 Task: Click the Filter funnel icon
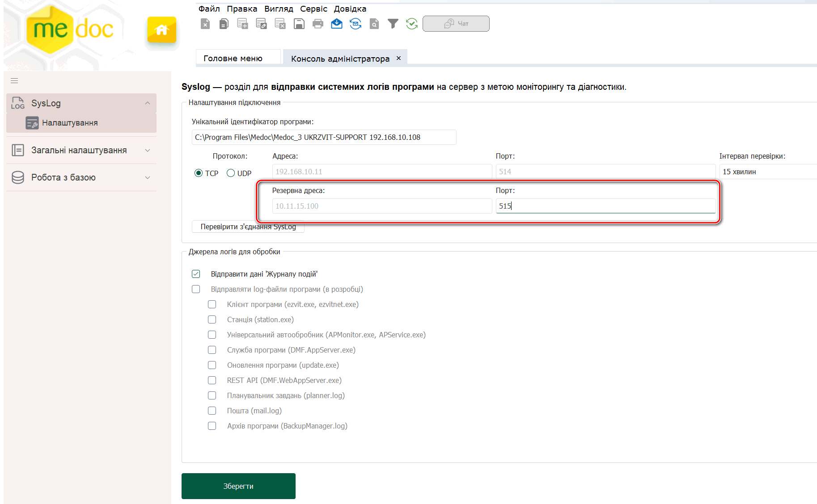pos(393,24)
